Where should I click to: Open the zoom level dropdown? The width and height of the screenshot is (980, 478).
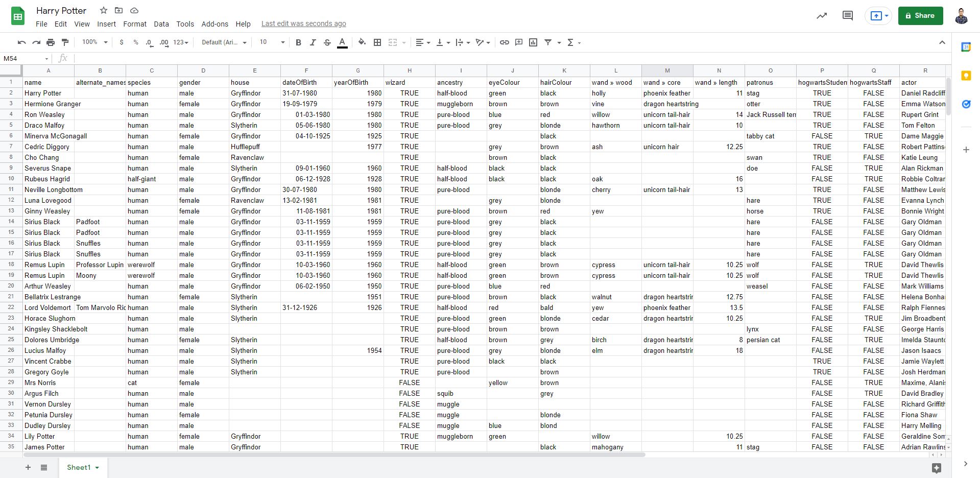tap(93, 42)
